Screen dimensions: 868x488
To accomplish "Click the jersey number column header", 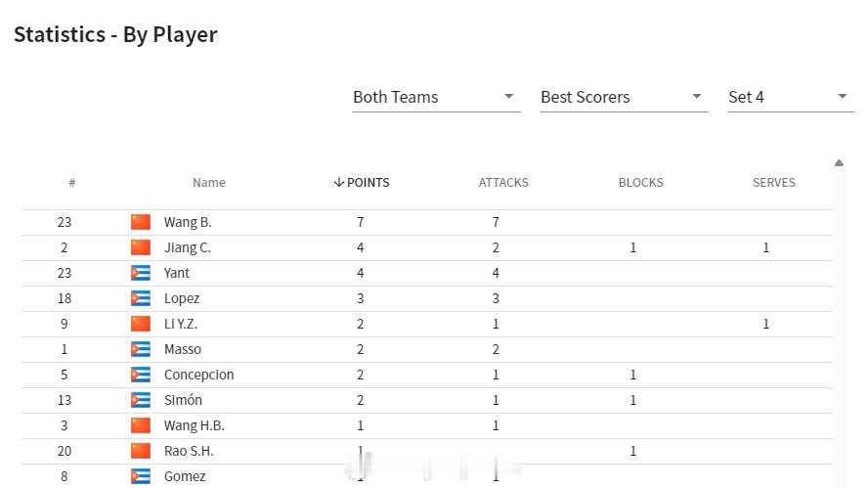I will point(72,183).
